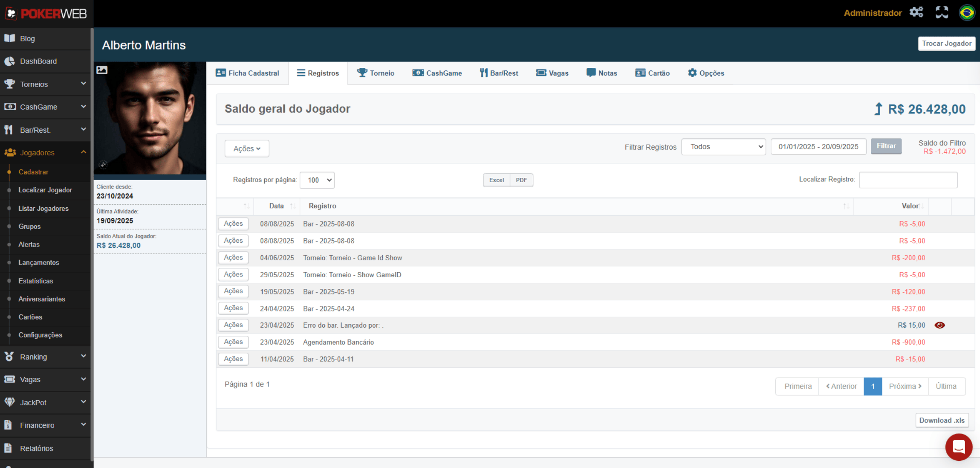Viewport: 980px width, 468px height.
Task: Open the Registros por página dropdown
Action: (x=317, y=180)
